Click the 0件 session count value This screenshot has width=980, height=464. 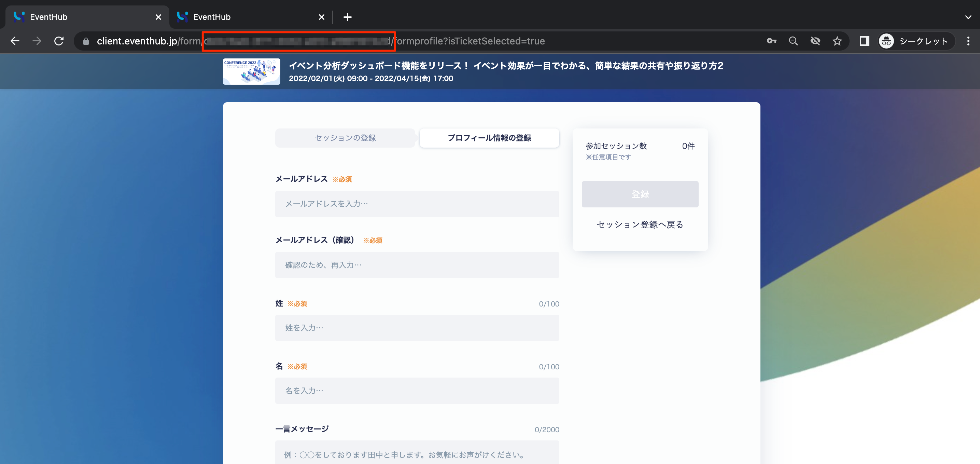click(688, 146)
